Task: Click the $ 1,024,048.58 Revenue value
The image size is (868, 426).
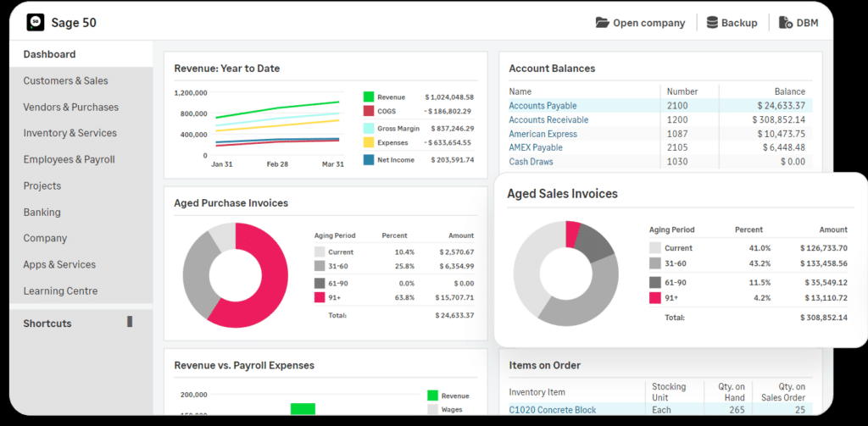Action: click(449, 97)
